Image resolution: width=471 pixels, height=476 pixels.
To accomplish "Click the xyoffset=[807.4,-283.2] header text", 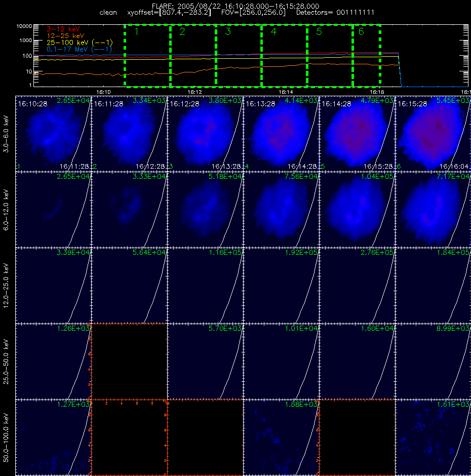I will pyautogui.click(x=169, y=13).
